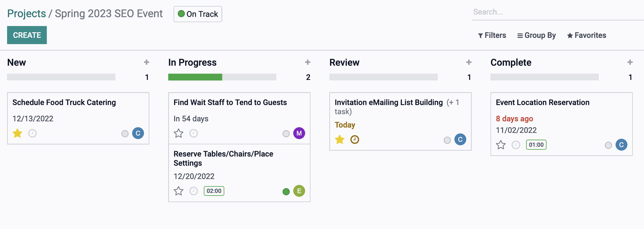Click the New column title

pyautogui.click(x=16, y=63)
